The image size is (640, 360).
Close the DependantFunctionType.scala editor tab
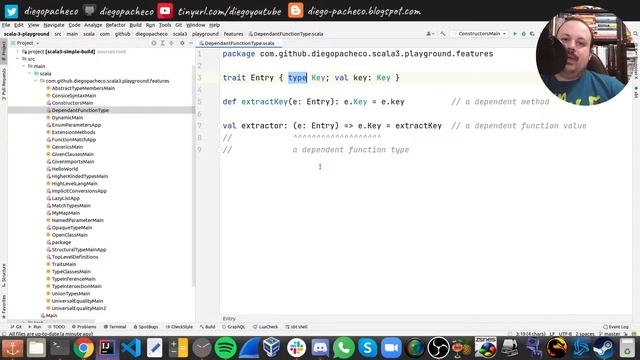278,43
